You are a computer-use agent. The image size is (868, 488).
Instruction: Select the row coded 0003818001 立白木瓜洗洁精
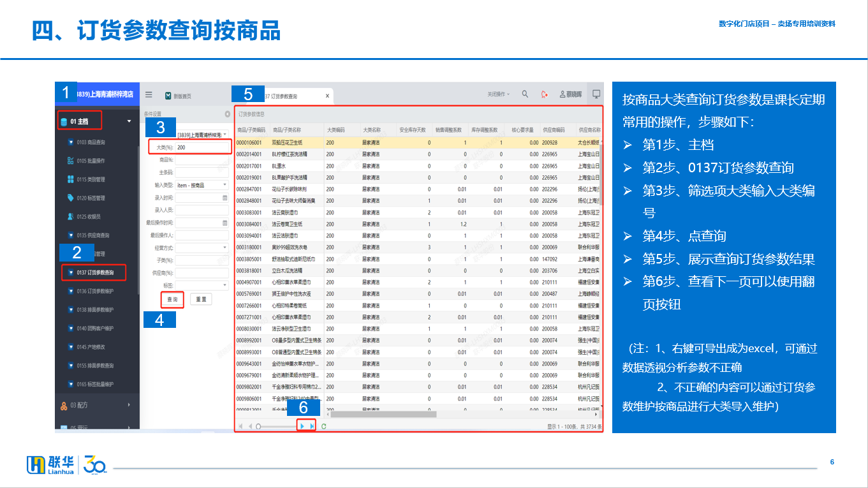pyautogui.click(x=416, y=270)
